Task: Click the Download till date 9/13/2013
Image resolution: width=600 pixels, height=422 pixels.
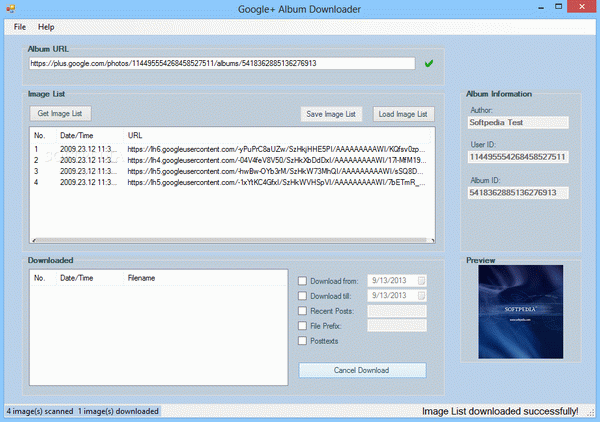Action: (389, 295)
